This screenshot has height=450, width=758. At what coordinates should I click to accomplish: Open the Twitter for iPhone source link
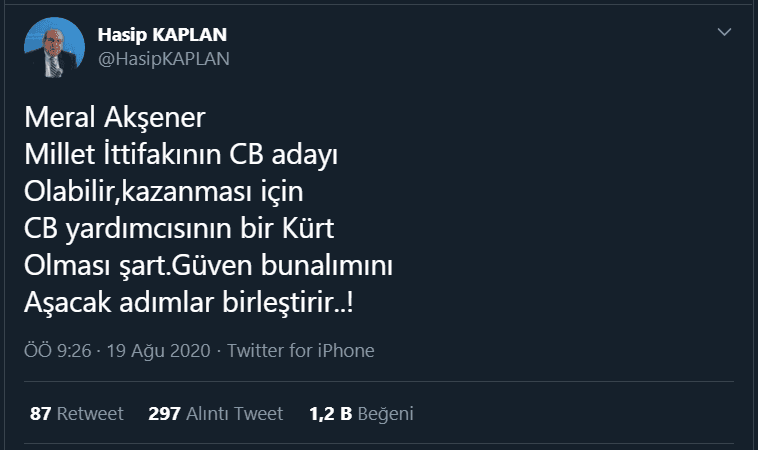[x=301, y=351]
